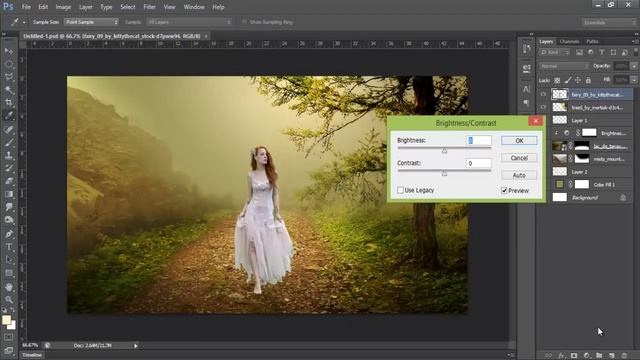Open the File menu

[x=26, y=7]
